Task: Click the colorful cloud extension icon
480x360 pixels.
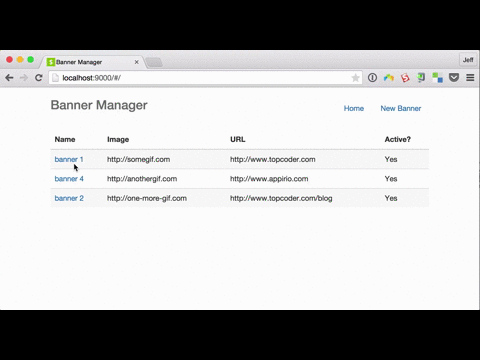Action: pos(389,78)
